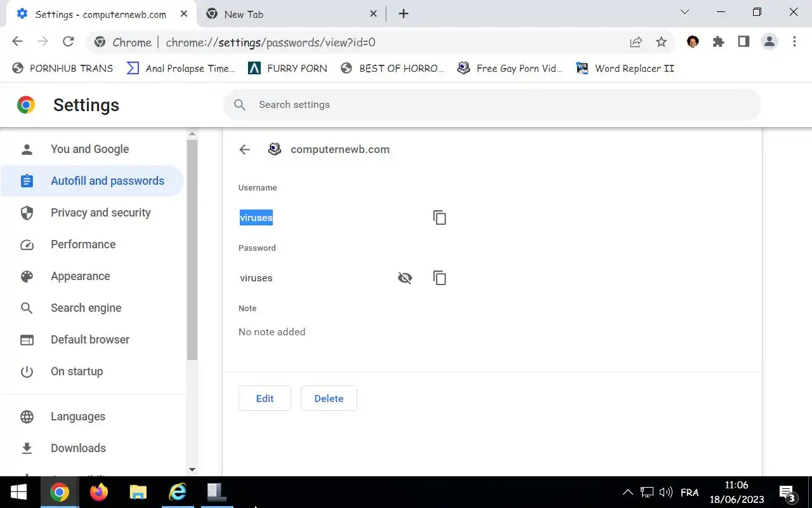Image resolution: width=812 pixels, height=508 pixels.
Task: Open the server app taskbar icon
Action: 216,492
